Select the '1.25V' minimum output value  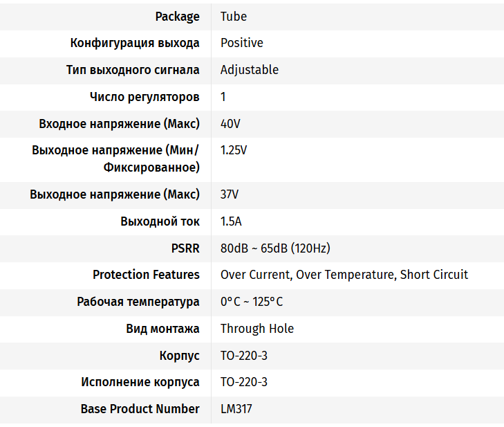point(234,150)
